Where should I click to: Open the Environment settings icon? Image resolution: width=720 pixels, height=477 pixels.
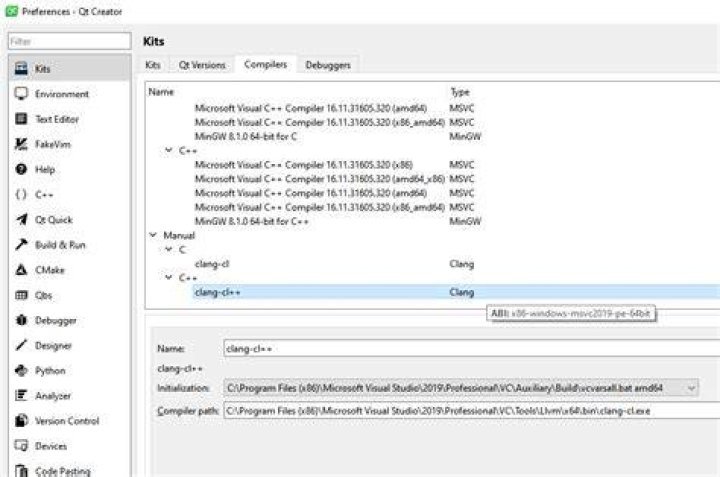click(21, 94)
